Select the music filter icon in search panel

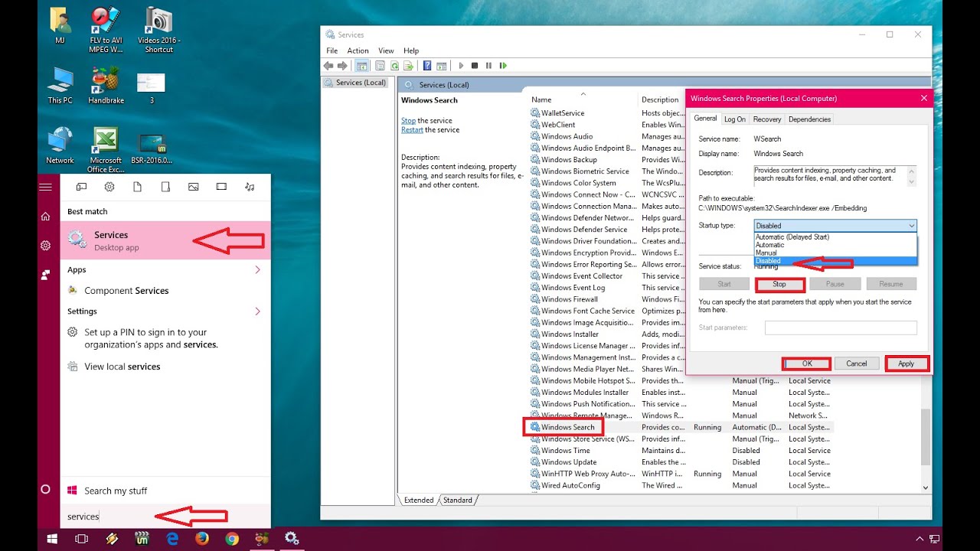[x=250, y=187]
